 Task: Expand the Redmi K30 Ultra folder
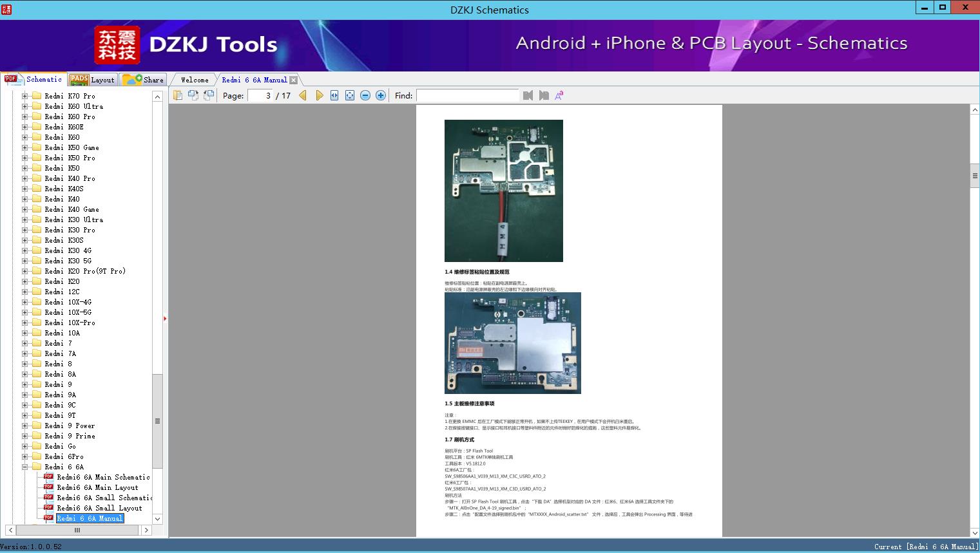[x=25, y=220]
